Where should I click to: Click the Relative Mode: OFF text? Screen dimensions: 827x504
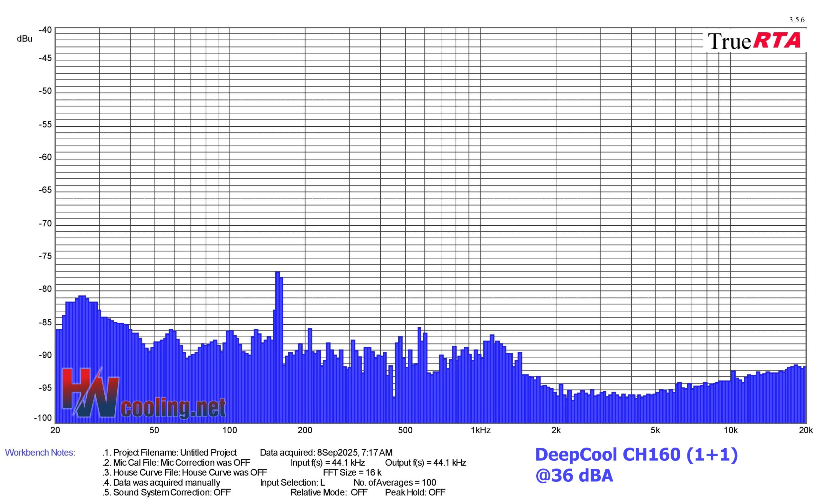coord(329,492)
